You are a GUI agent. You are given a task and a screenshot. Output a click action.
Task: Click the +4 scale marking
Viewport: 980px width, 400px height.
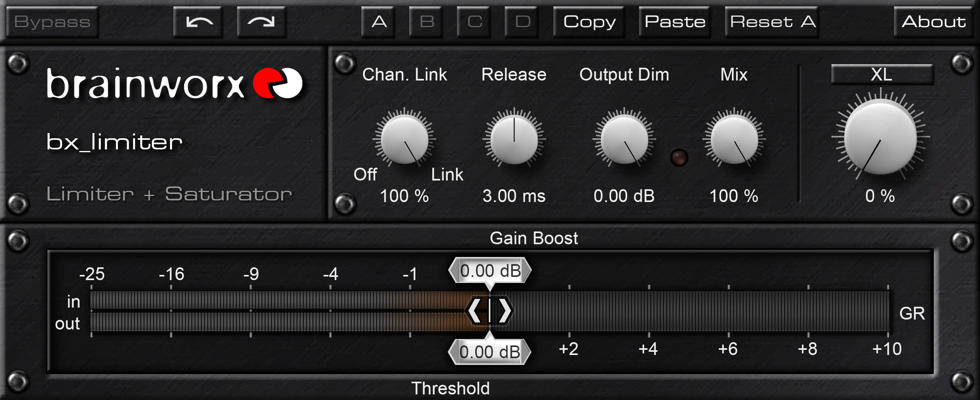(x=648, y=349)
